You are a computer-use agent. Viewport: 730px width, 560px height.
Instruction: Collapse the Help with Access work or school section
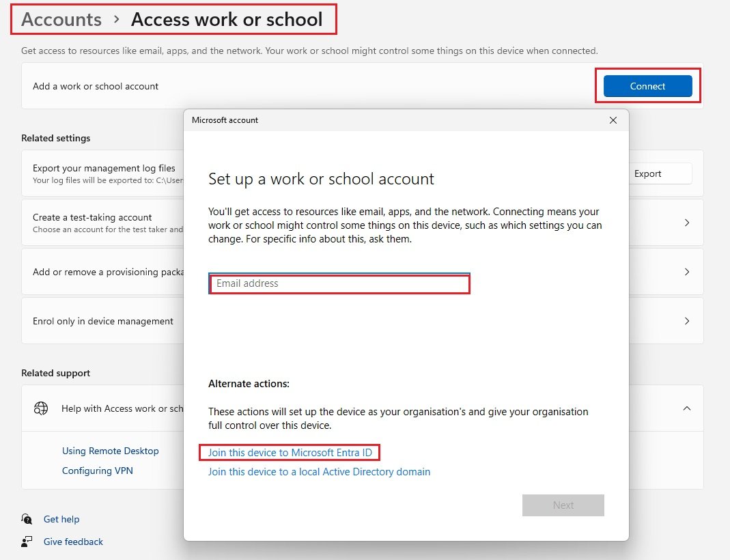point(687,408)
